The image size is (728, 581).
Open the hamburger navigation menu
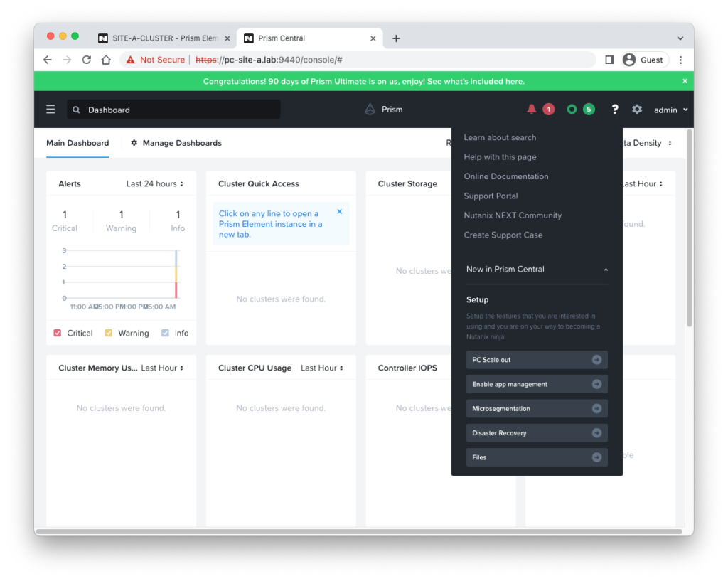coord(50,110)
